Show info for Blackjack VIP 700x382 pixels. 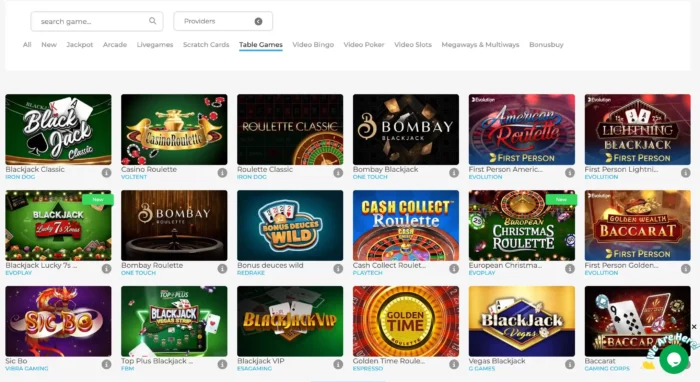point(338,365)
